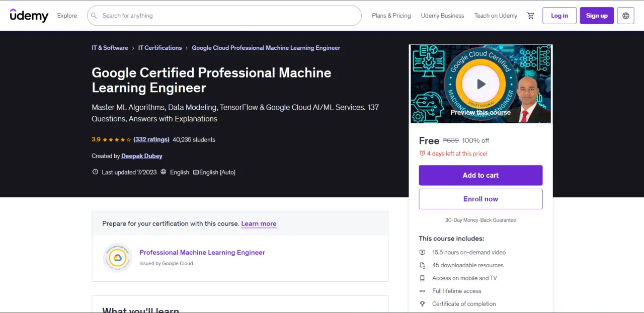The image size is (644, 313).
Task: Open Professional Machine Learning Engineer certification link
Action: (202, 253)
